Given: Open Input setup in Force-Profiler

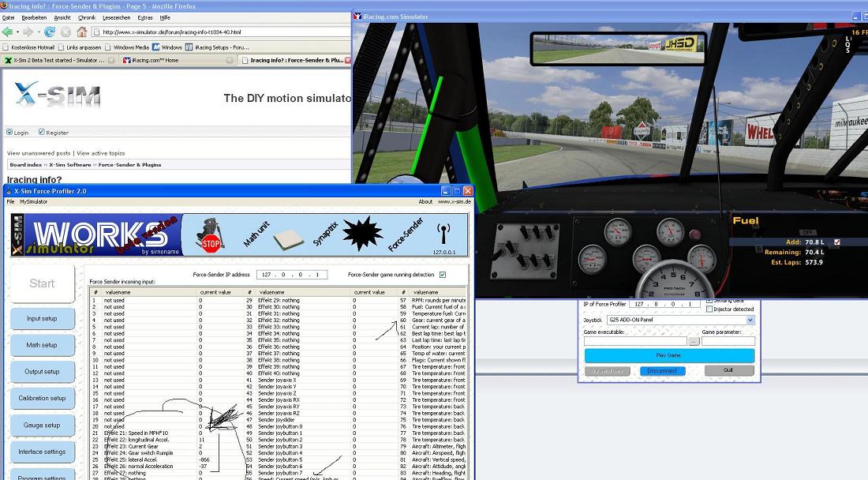Looking at the screenshot, I should 42,319.
